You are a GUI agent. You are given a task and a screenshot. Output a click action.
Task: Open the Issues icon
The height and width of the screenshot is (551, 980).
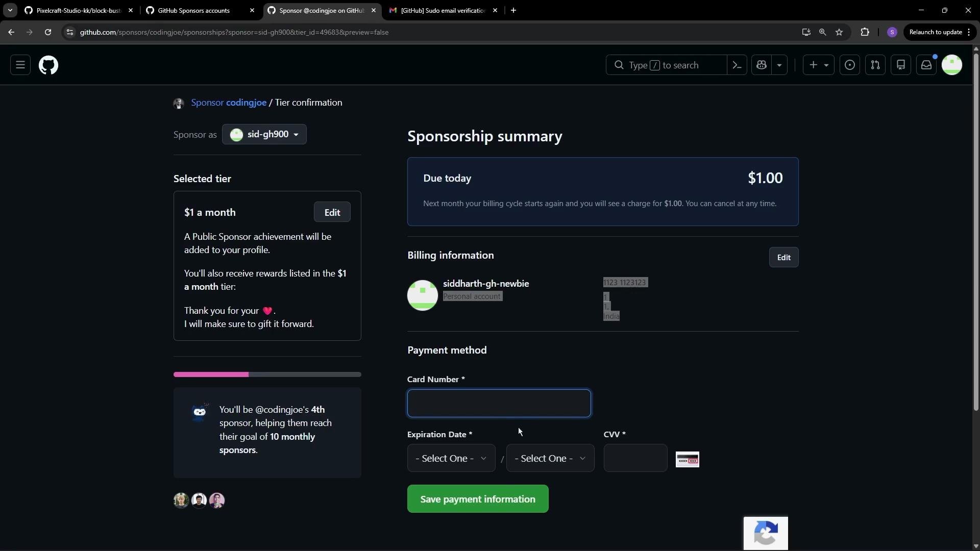[850, 65]
